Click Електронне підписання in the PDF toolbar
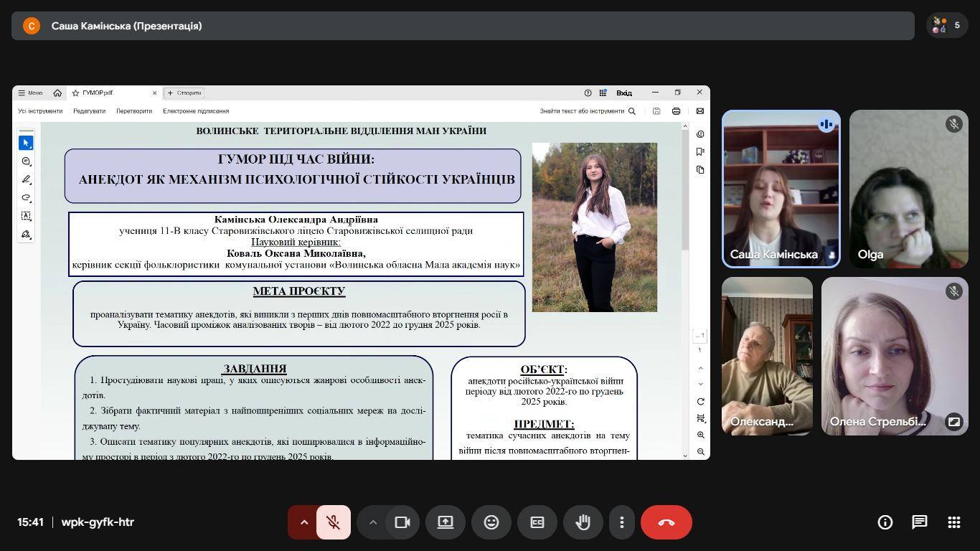The width and height of the screenshot is (980, 551). pyautogui.click(x=196, y=111)
